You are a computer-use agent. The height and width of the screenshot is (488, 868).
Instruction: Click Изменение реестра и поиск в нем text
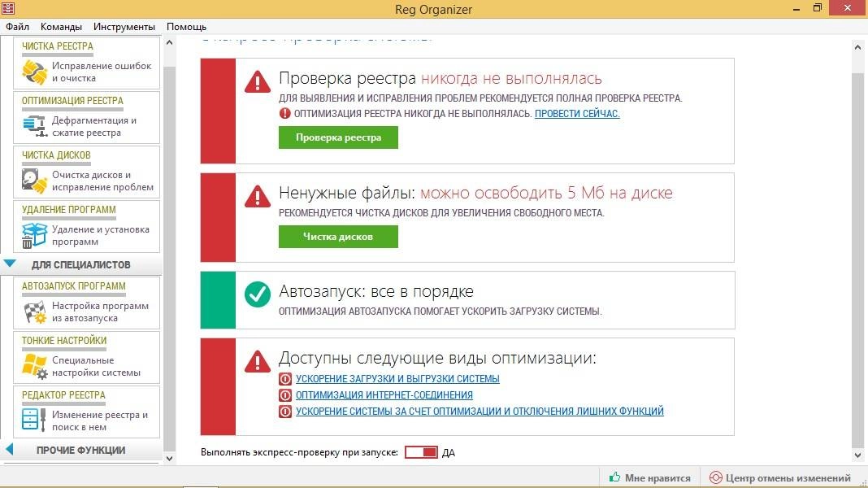click(x=100, y=420)
